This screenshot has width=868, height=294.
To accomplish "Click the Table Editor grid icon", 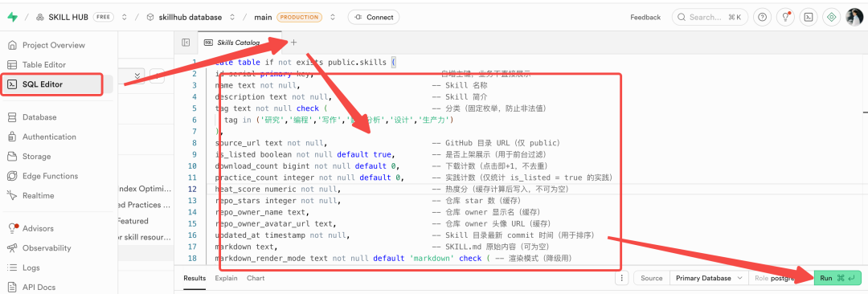I will coord(12,65).
